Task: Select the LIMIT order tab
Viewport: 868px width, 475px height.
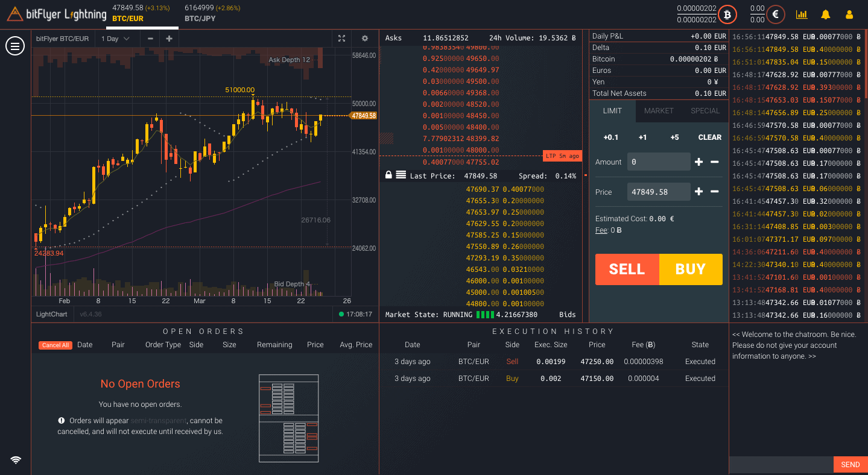Action: tap(612, 111)
